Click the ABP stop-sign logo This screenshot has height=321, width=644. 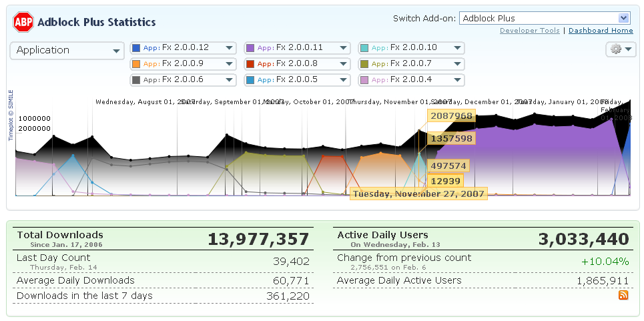point(23,22)
